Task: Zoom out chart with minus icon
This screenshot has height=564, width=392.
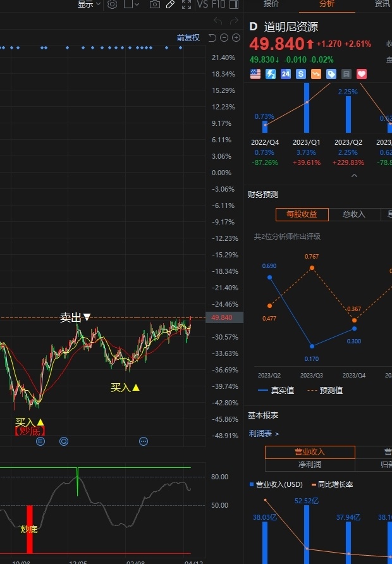Action: pyautogui.click(x=224, y=38)
